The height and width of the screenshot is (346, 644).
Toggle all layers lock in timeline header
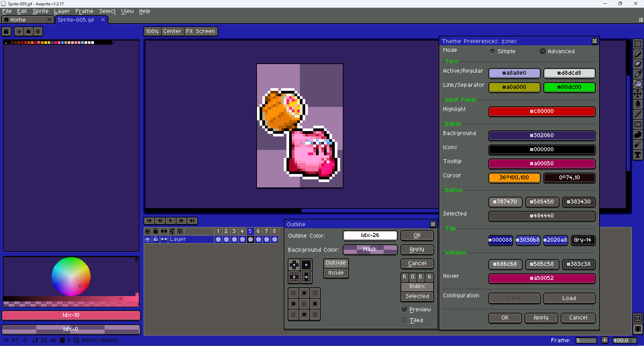pyautogui.click(x=156, y=231)
